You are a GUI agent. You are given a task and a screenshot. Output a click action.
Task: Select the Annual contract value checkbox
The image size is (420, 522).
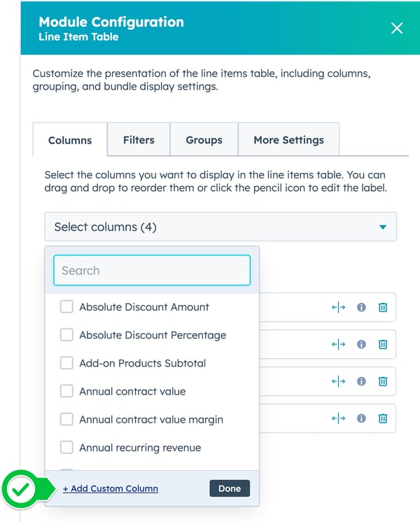(x=66, y=391)
